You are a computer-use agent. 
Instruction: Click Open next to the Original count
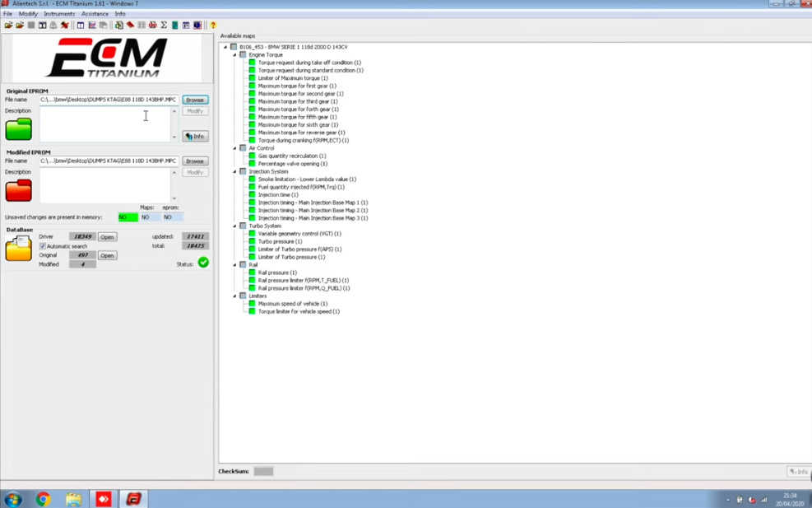click(x=107, y=255)
